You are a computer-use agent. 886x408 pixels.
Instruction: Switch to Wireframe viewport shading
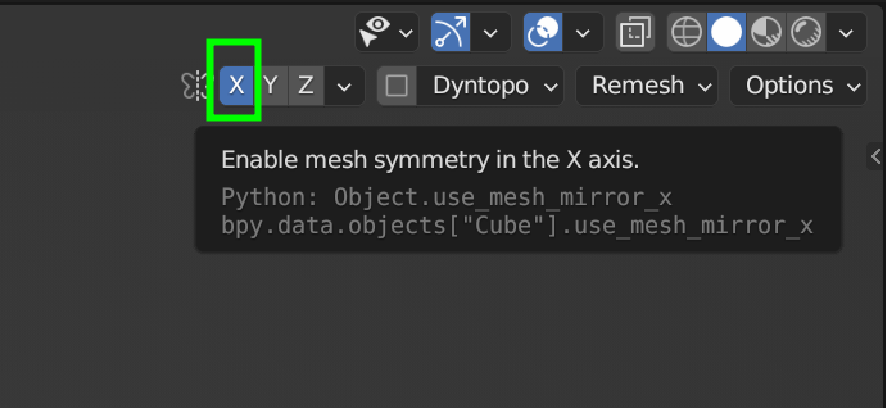click(687, 33)
